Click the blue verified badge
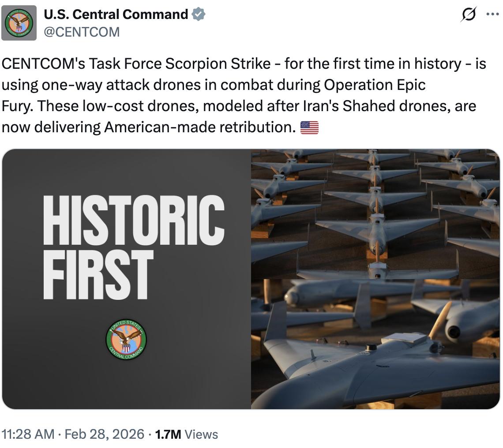This screenshot has width=503, height=448. [x=199, y=15]
